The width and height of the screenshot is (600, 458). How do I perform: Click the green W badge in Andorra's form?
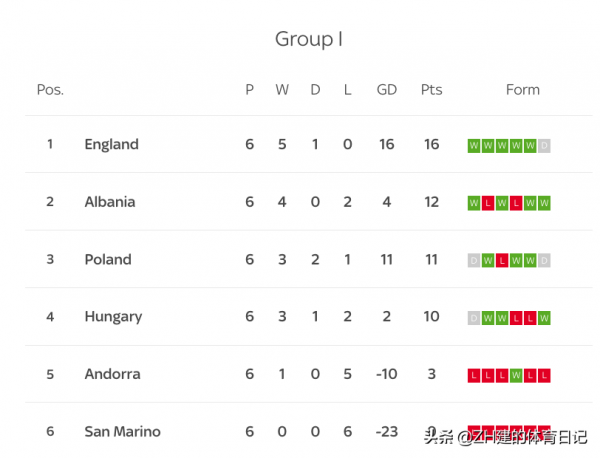click(516, 376)
